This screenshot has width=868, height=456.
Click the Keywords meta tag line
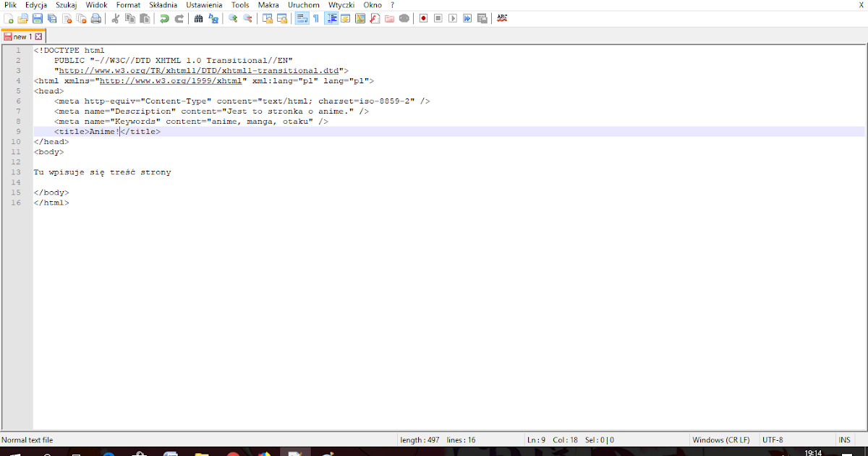pyautogui.click(x=191, y=122)
